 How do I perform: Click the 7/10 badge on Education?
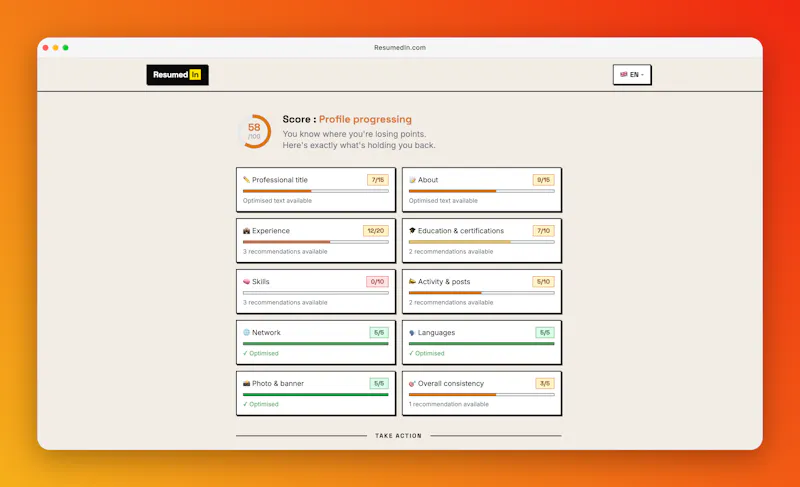[x=543, y=231]
